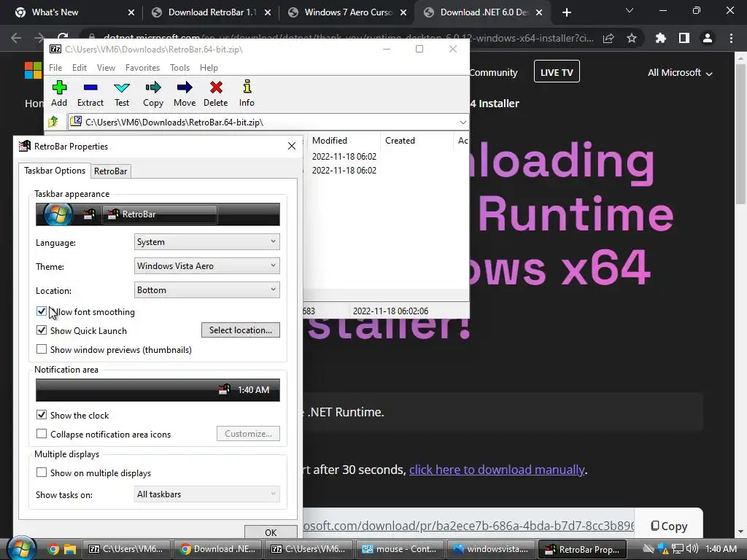Image resolution: width=747 pixels, height=560 pixels.
Task: Open Chrome tab search chevron
Action: (630, 10)
